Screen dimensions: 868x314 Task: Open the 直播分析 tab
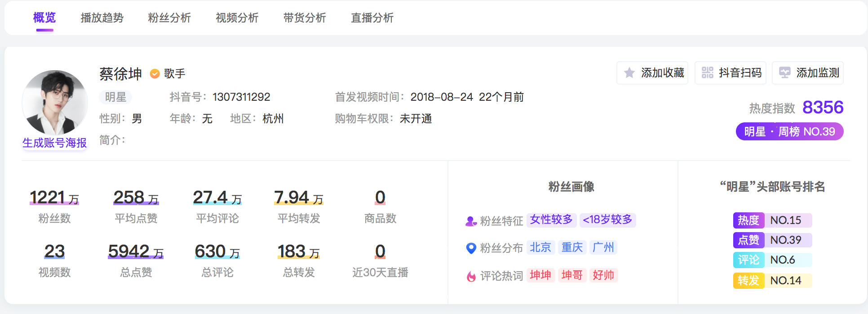click(x=372, y=18)
